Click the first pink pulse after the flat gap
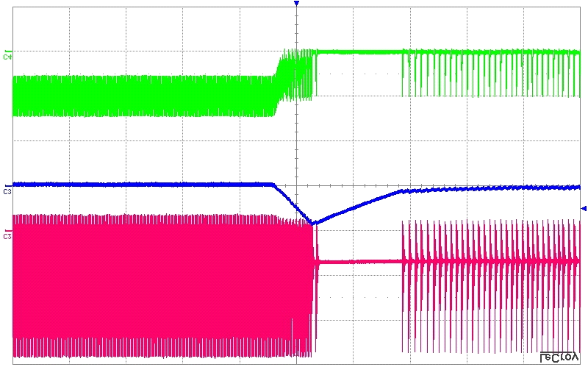The image size is (588, 367). [x=404, y=279]
